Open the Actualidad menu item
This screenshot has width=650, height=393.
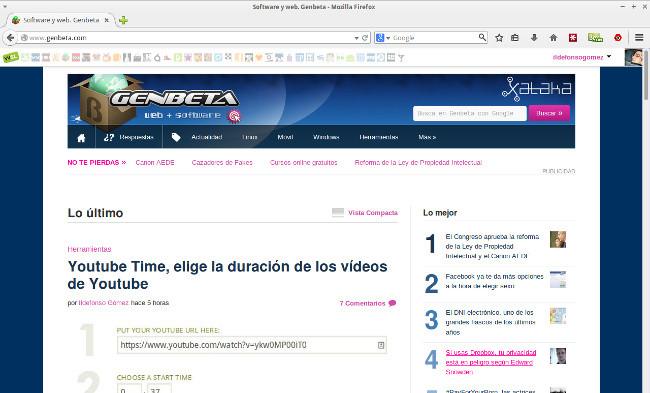pos(206,137)
